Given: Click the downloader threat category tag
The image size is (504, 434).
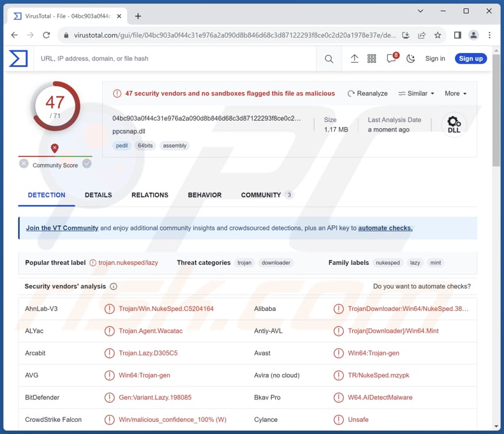Looking at the screenshot, I should 276,263.
